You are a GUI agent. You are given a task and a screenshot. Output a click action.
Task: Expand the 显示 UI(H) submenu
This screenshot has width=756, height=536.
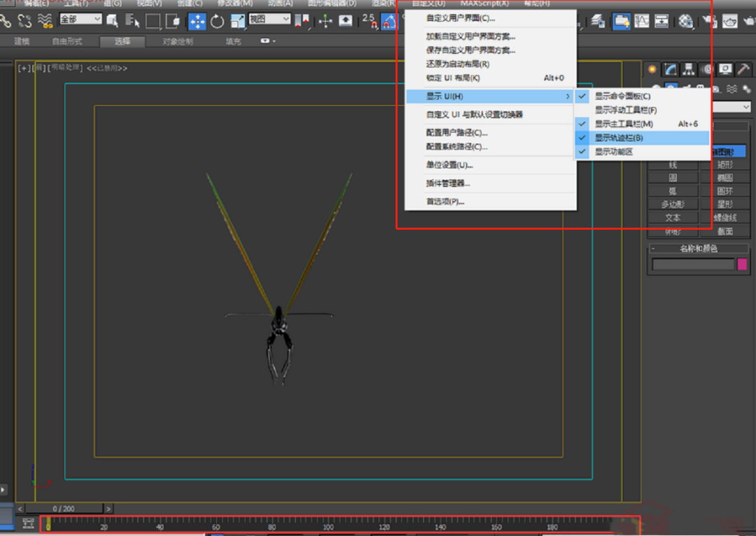pyautogui.click(x=490, y=97)
